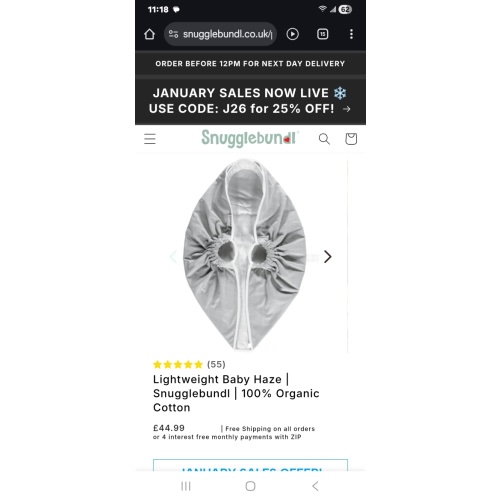
Task: Show the next product image
Action: pos(328,257)
